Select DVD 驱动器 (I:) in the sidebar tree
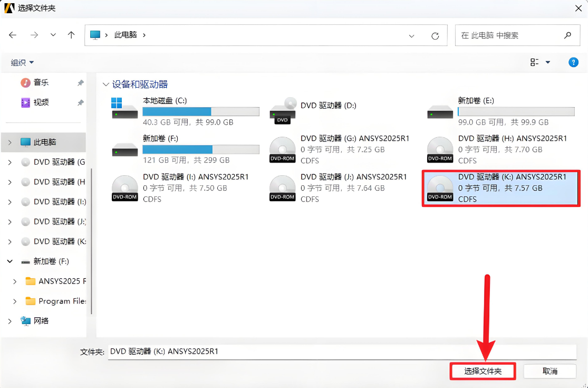 point(53,202)
